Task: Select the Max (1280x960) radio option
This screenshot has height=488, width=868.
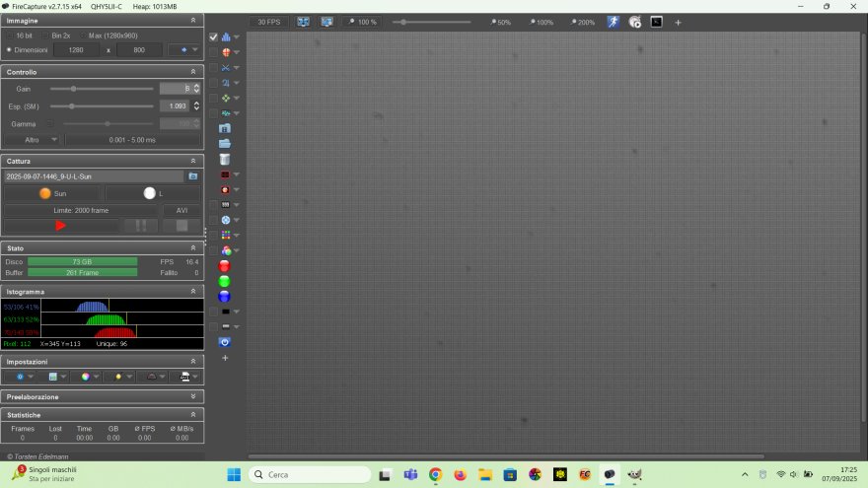Action: pyautogui.click(x=83, y=35)
